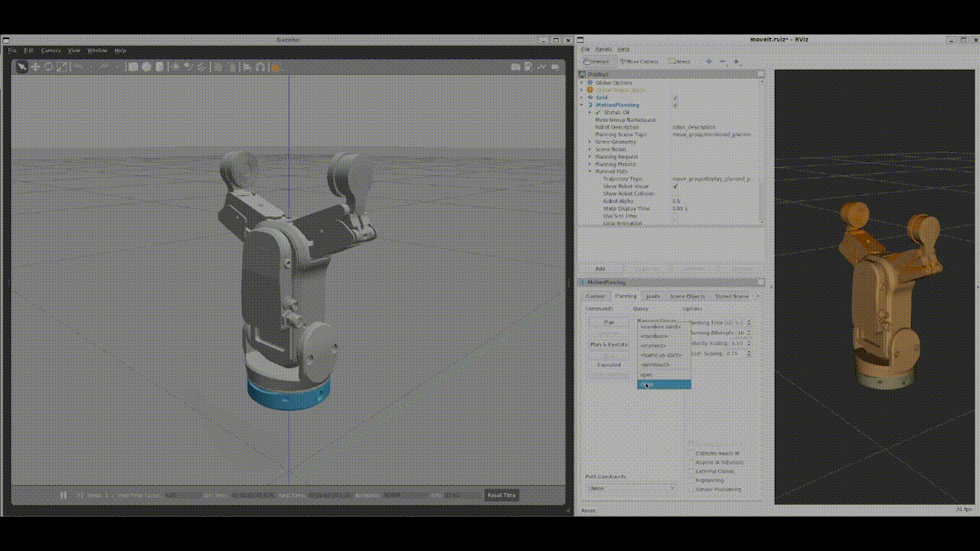The height and width of the screenshot is (551, 980).
Task: Click the Copy icon in Gazebo toolbar
Action: click(x=218, y=67)
